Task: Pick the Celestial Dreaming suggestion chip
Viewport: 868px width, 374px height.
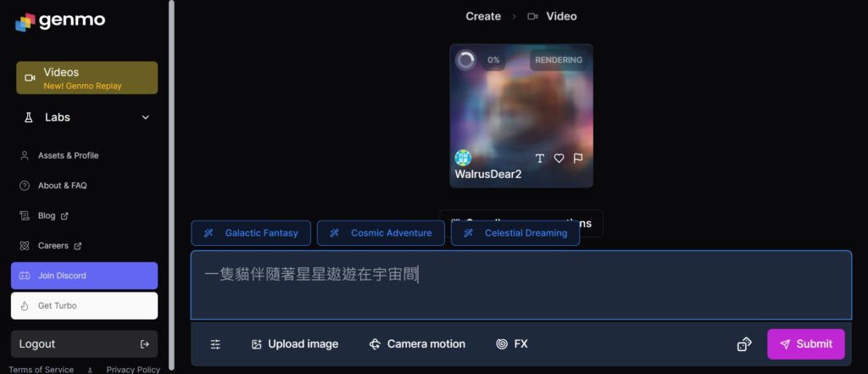Action: [x=515, y=233]
